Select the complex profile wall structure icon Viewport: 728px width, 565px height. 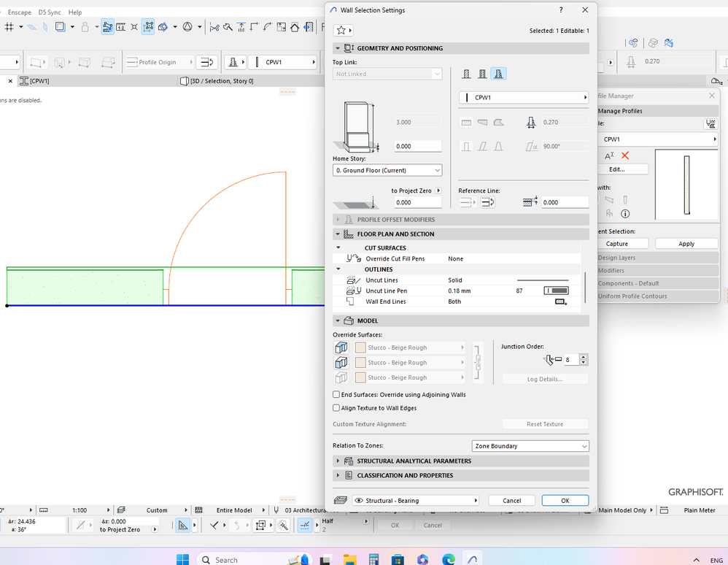point(498,74)
